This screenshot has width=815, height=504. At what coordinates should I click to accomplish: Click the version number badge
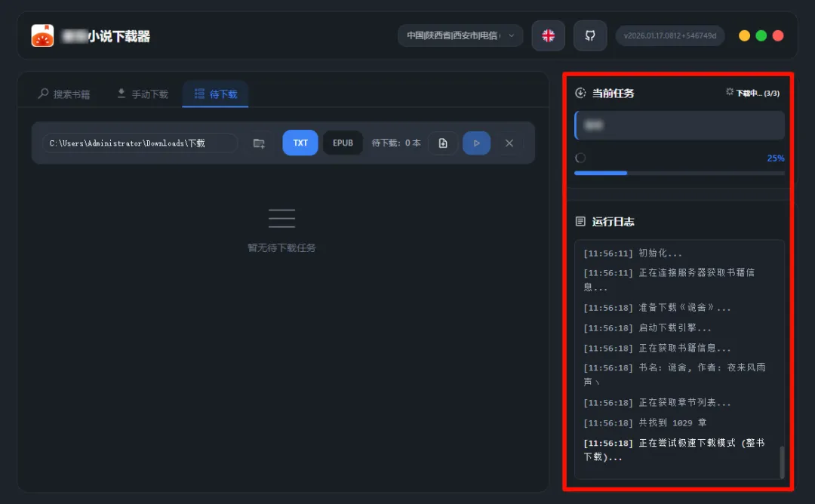670,35
